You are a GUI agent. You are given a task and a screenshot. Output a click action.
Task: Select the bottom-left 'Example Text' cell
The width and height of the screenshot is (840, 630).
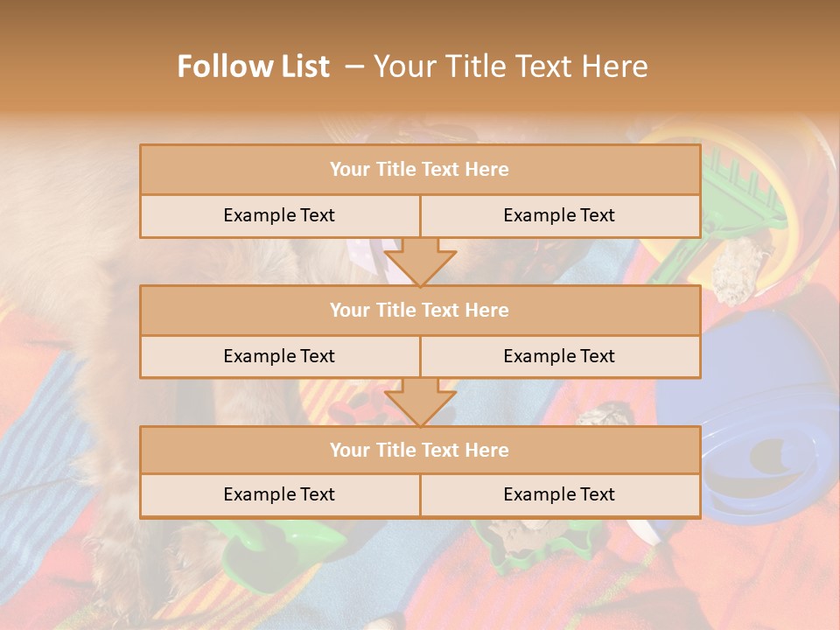pyautogui.click(x=279, y=494)
